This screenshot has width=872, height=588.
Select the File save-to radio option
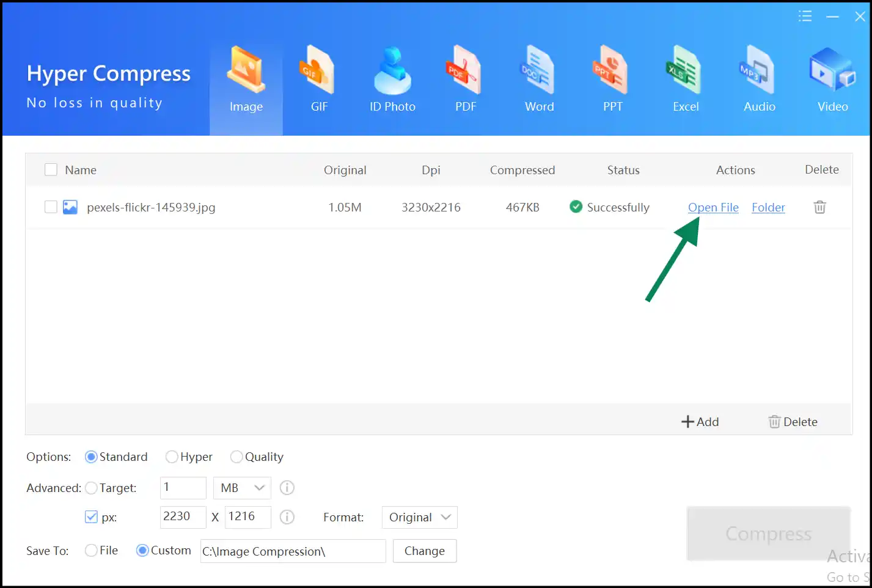(x=91, y=550)
